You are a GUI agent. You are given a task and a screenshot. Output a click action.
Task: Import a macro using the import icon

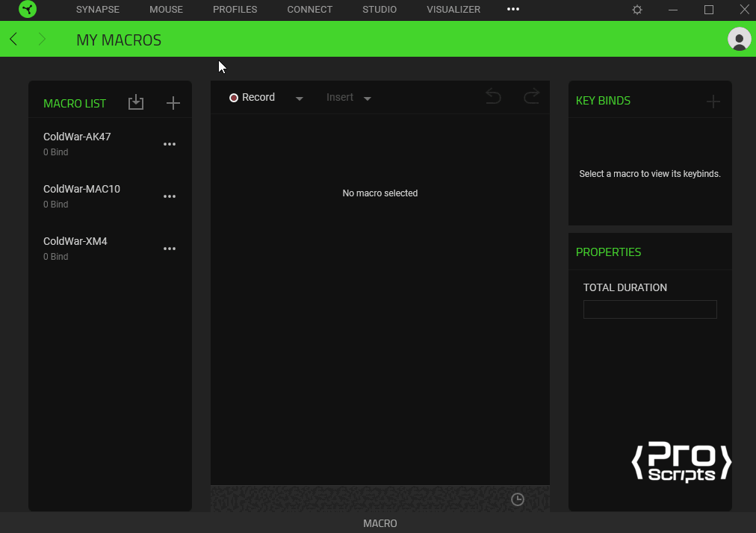[135, 103]
